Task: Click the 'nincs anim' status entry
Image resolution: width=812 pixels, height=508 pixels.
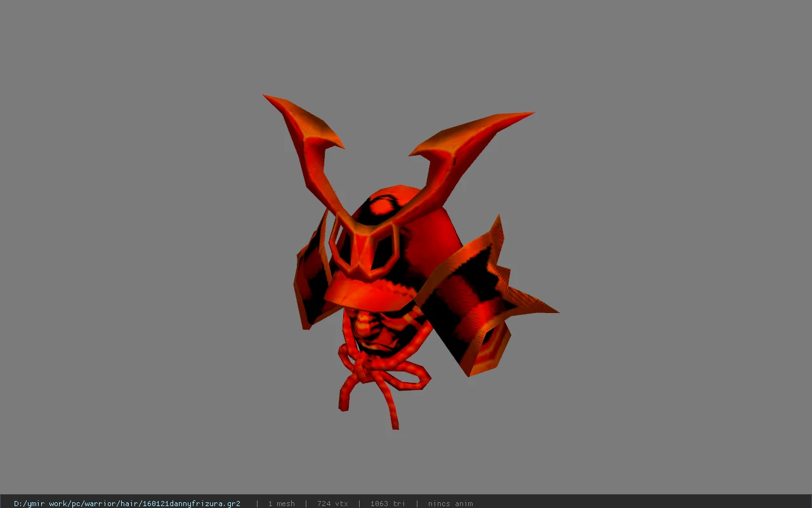Action: point(450,504)
